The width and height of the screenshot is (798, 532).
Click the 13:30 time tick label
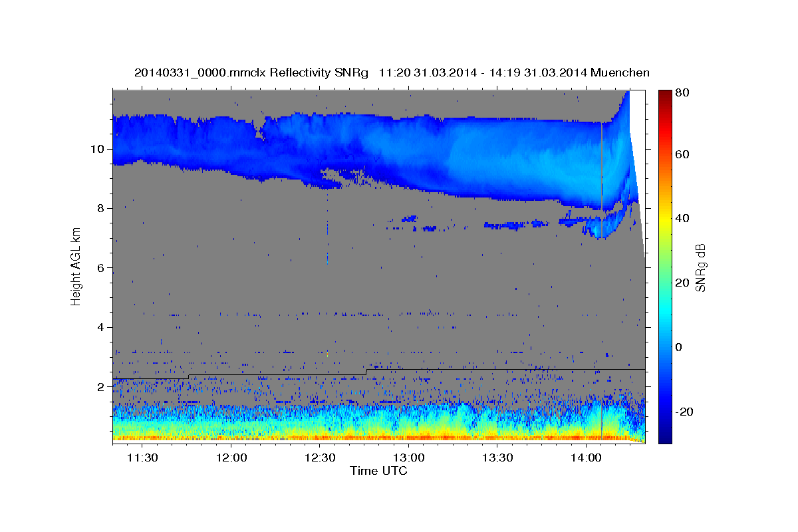[497, 458]
